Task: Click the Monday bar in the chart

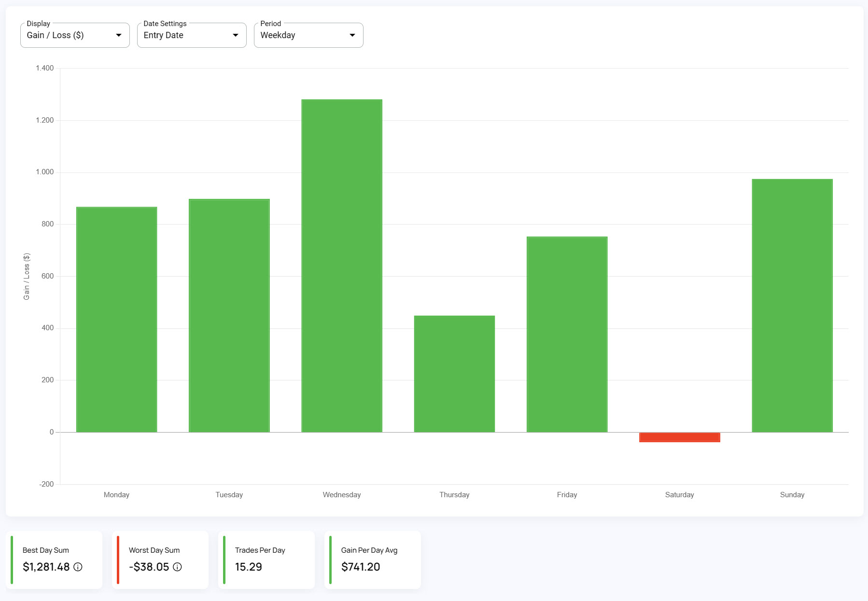Action: tap(117, 320)
